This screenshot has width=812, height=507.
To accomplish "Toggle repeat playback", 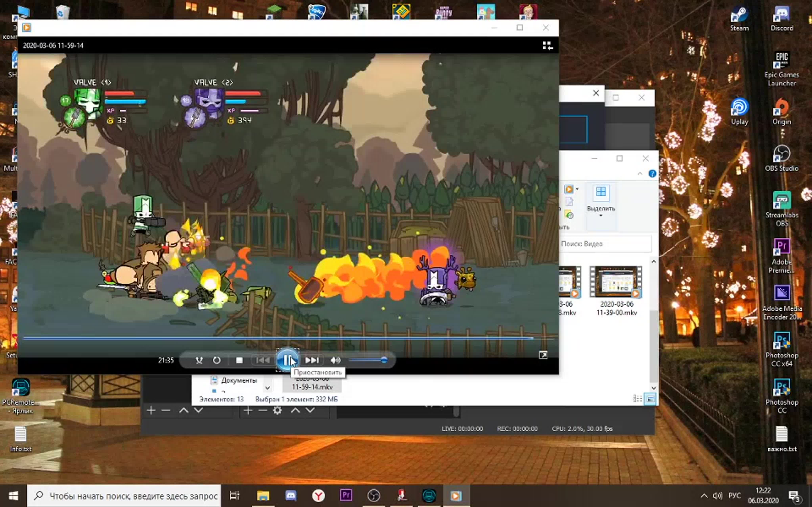I will [x=217, y=360].
